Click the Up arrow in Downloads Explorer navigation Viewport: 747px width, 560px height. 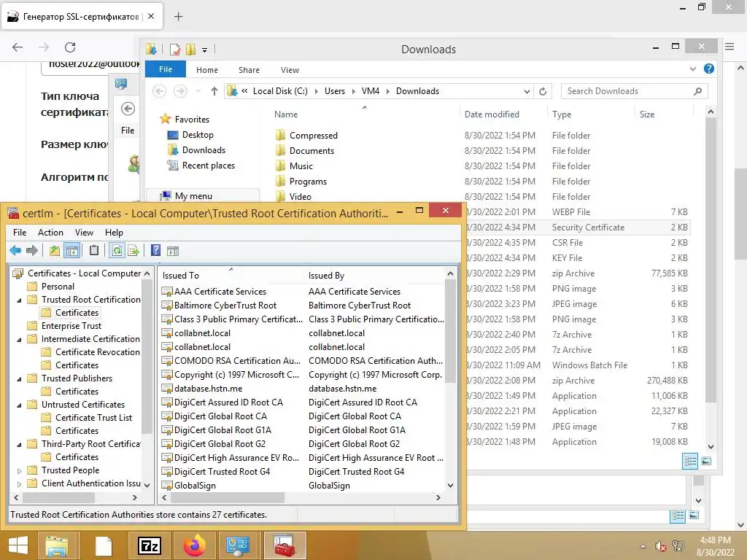pos(214,91)
